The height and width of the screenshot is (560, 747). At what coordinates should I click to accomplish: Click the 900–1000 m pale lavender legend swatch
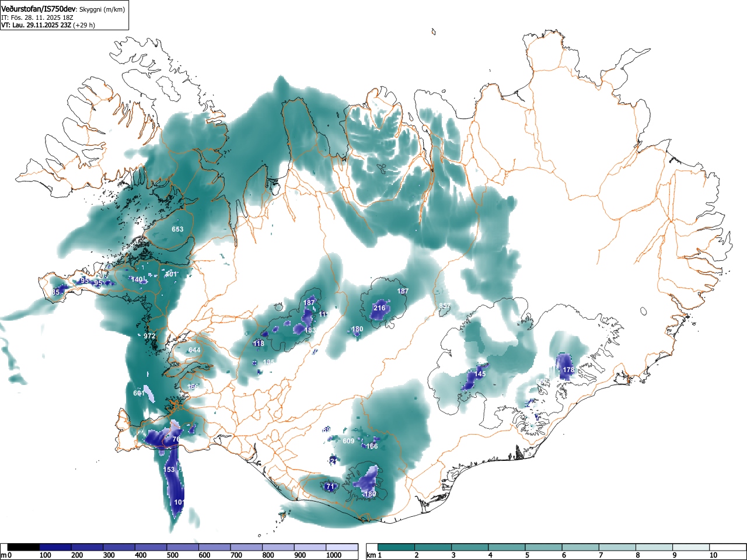pyautogui.click(x=310, y=547)
